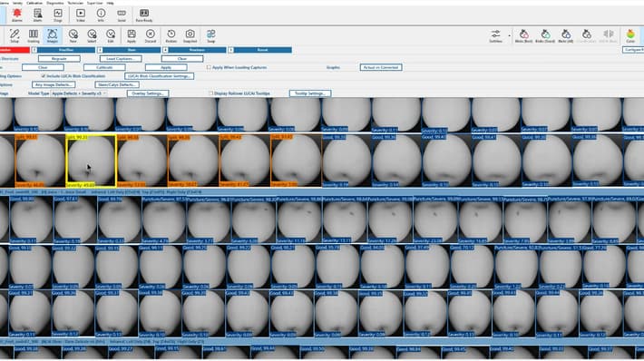Open the Info icon
644x361 pixels.
[101, 15]
